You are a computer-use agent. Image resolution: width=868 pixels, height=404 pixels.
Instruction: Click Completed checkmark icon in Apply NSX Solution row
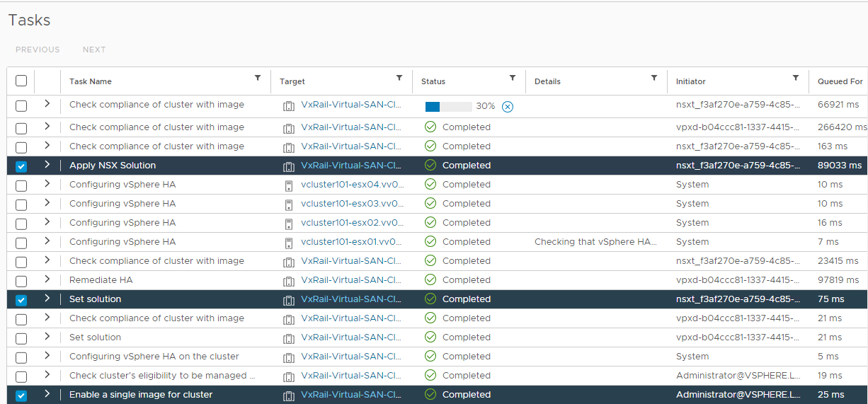pos(430,165)
